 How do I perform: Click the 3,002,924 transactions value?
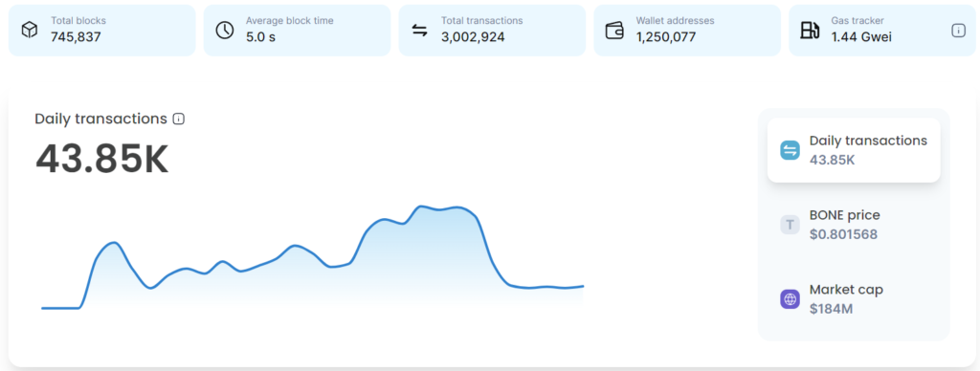(x=473, y=37)
